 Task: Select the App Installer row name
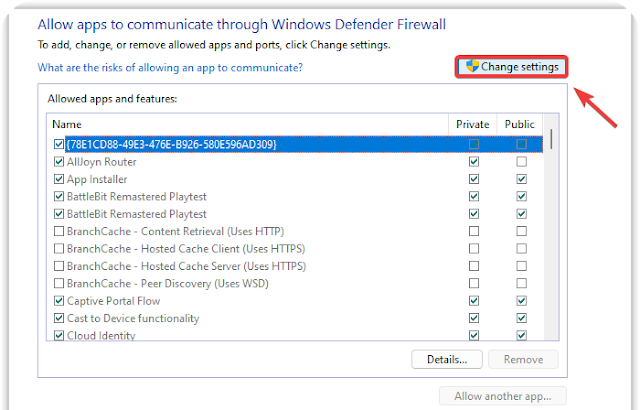click(97, 180)
